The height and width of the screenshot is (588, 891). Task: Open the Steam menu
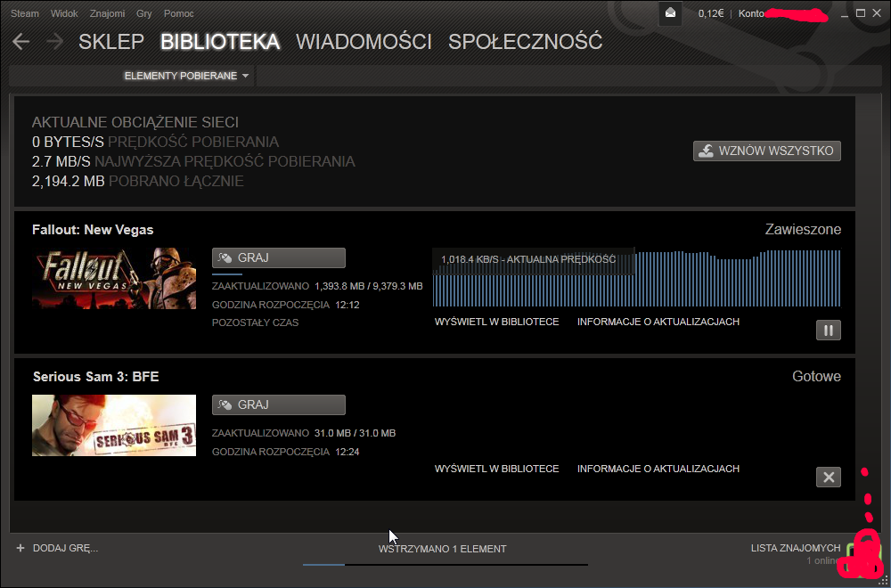coord(24,13)
